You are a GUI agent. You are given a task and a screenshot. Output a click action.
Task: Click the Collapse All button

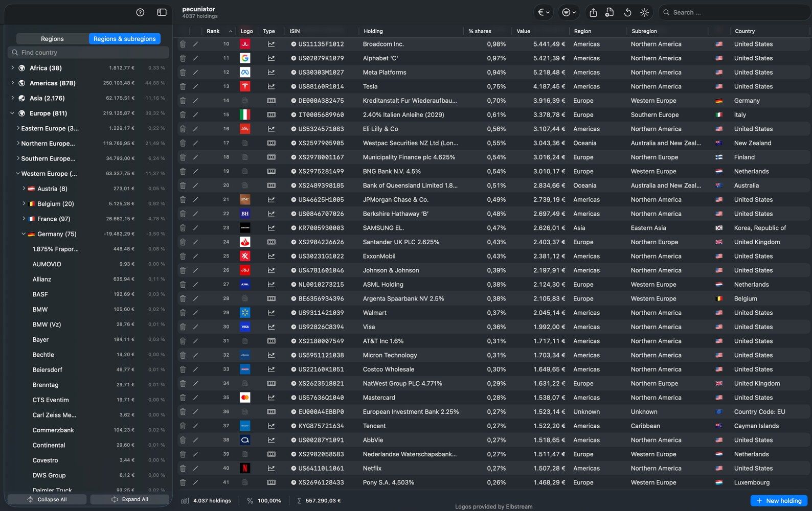pos(47,500)
